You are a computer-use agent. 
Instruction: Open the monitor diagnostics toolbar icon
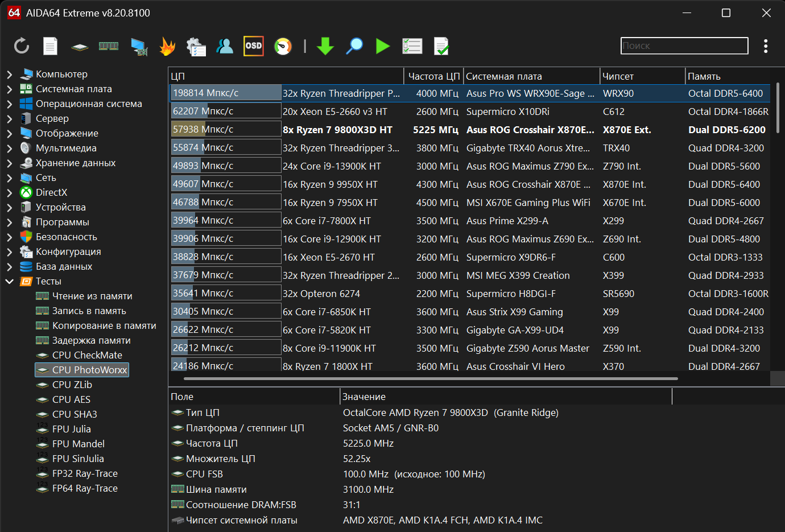[139, 47]
